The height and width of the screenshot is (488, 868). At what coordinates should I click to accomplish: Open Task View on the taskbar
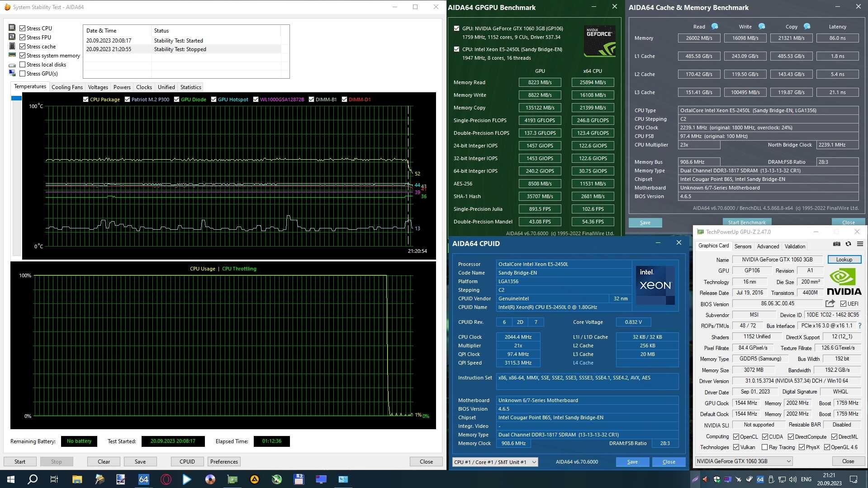pos(54,479)
